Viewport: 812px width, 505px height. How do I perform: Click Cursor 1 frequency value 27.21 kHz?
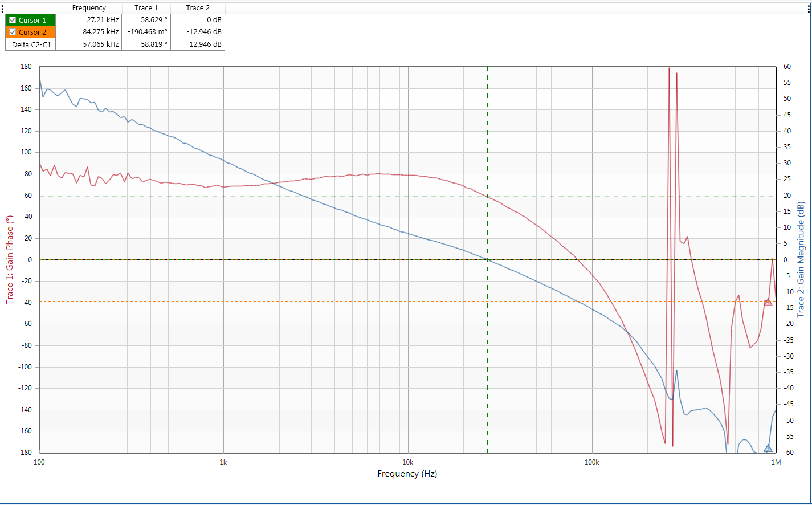(x=103, y=20)
